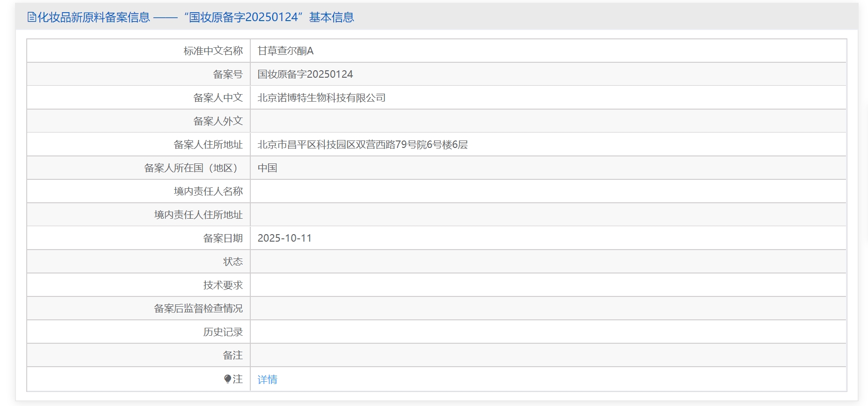Image resolution: width=868 pixels, height=406 pixels.
Task: Click the 技术要求 row label
Action: click(x=223, y=285)
